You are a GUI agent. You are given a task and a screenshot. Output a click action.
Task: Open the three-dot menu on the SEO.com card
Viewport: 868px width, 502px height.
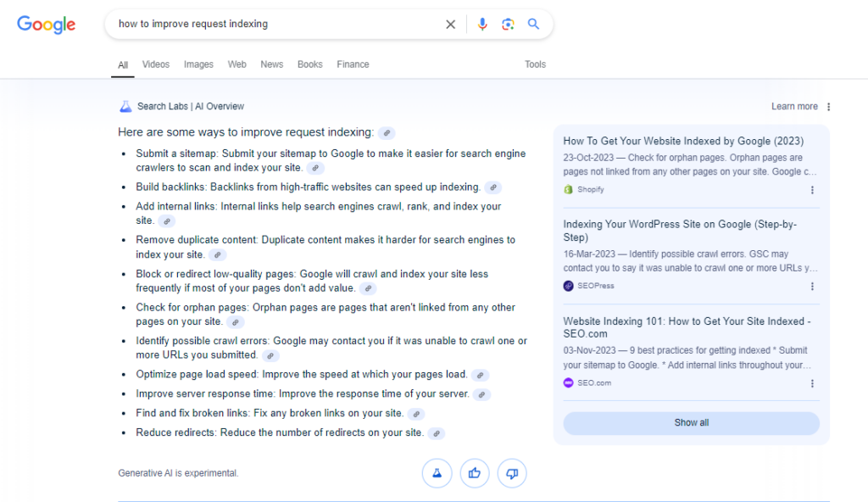pyautogui.click(x=812, y=383)
